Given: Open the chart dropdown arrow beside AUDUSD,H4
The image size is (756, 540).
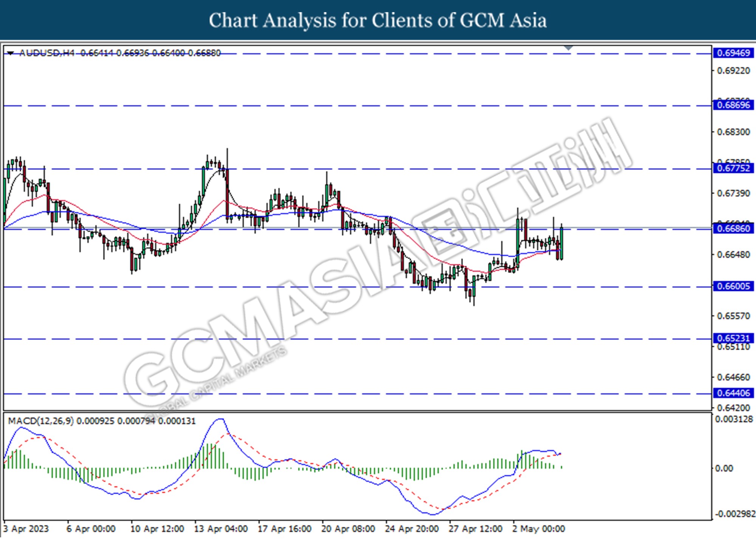Looking at the screenshot, I should [11, 53].
